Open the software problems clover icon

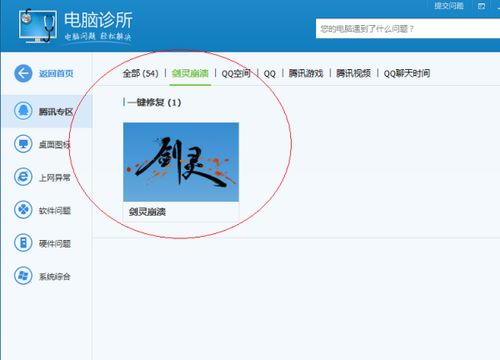(x=23, y=210)
